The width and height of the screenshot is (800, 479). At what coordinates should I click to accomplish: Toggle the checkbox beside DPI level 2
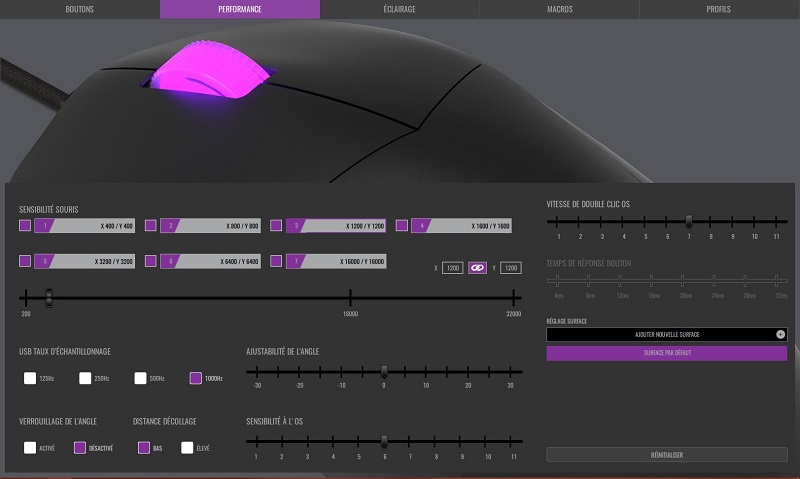click(151, 226)
